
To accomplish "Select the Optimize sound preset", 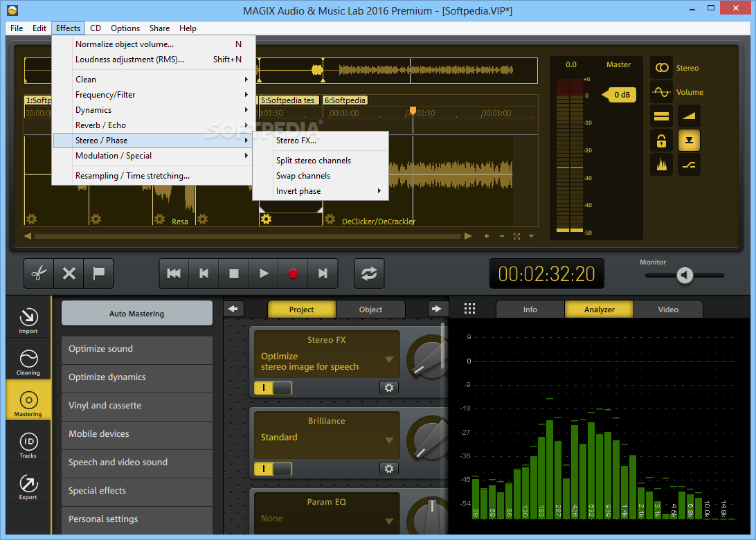I will 137,349.
